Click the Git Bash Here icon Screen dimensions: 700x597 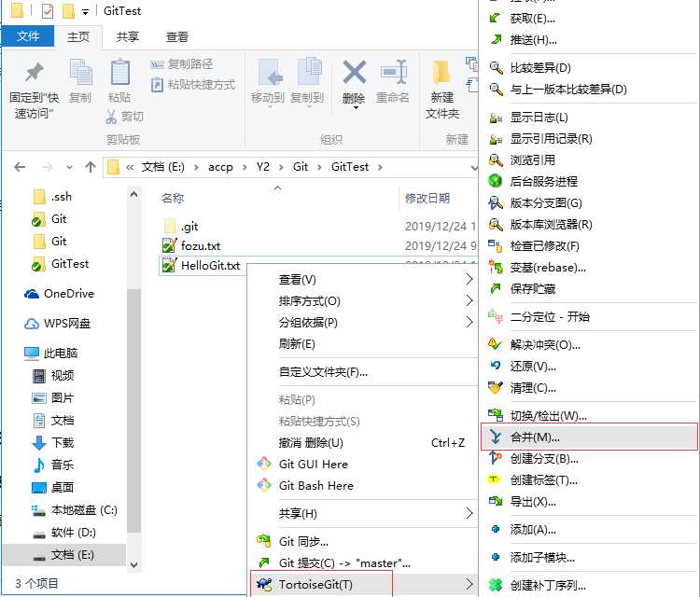click(x=264, y=485)
